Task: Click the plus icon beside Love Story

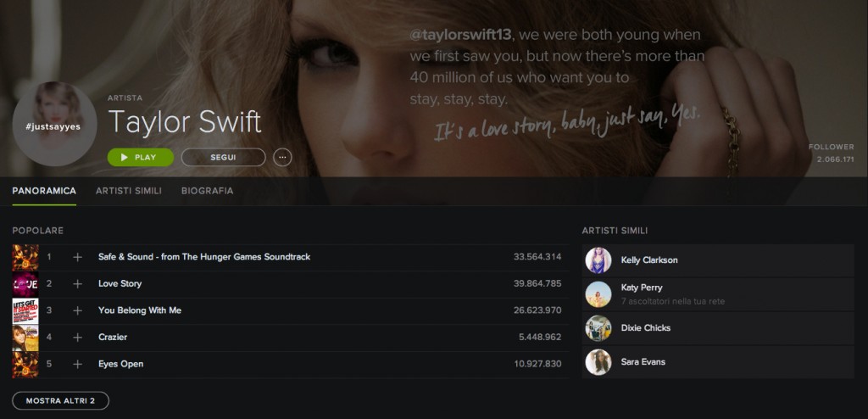Action: tap(77, 284)
